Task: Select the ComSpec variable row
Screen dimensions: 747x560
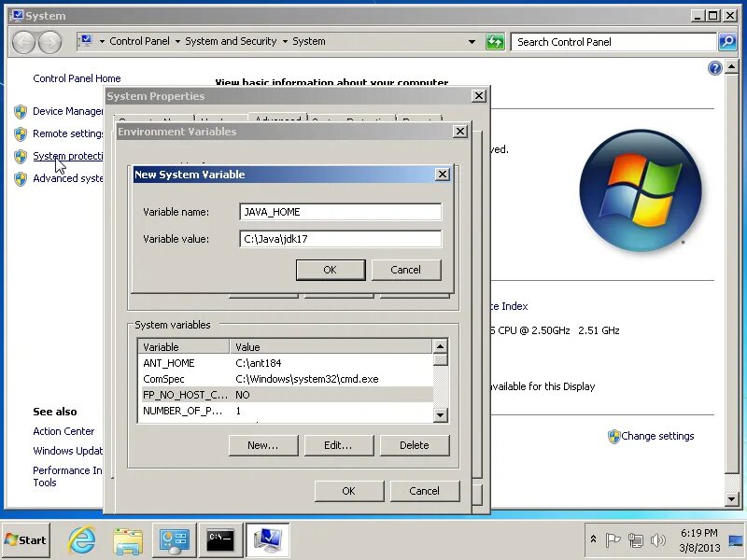Action: pos(287,379)
